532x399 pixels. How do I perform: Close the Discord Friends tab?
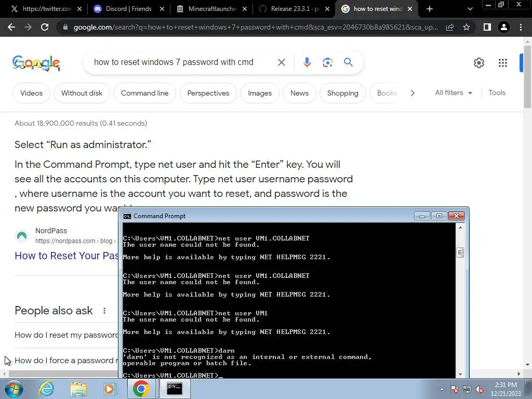point(162,9)
